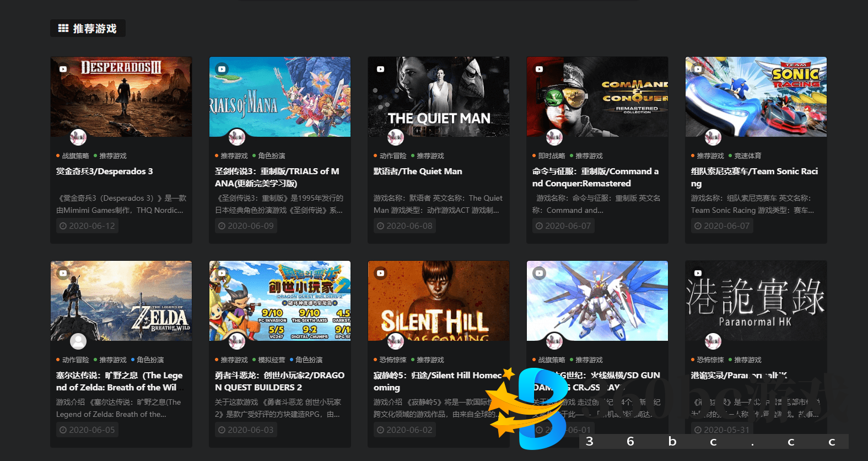Click the Desperados 3 description starting 《赏金奇兵3

121,204
